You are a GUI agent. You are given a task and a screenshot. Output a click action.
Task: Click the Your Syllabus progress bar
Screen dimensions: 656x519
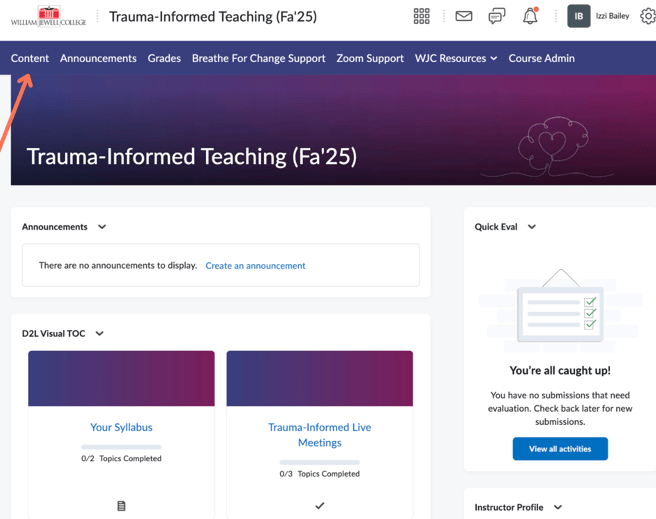[x=121, y=447]
